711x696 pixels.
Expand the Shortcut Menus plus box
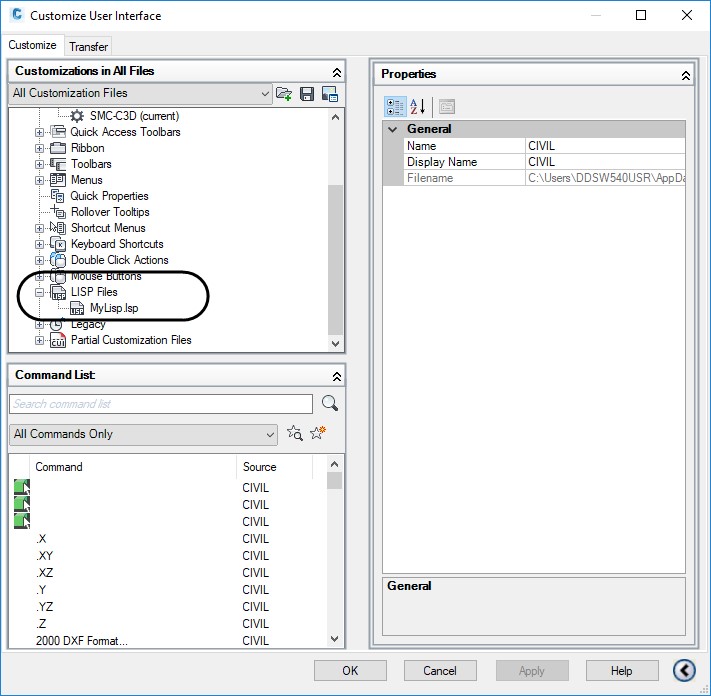pyautogui.click(x=39, y=228)
